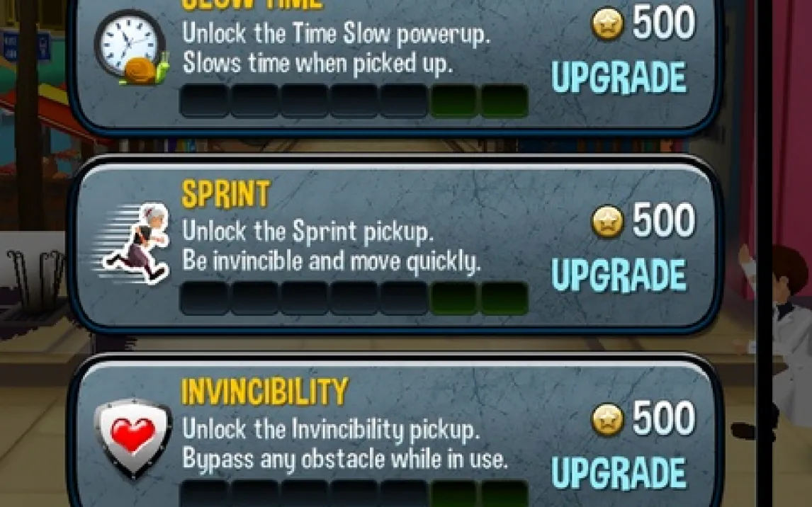Tap the 500 price on Slow Time card
The image size is (812, 507).
click(x=664, y=23)
